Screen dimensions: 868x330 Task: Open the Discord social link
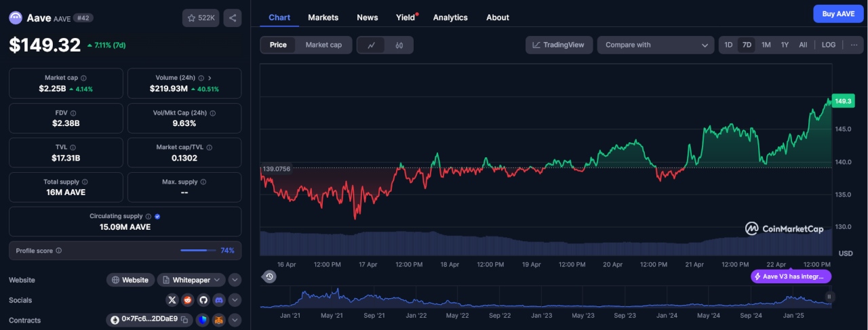tap(219, 300)
